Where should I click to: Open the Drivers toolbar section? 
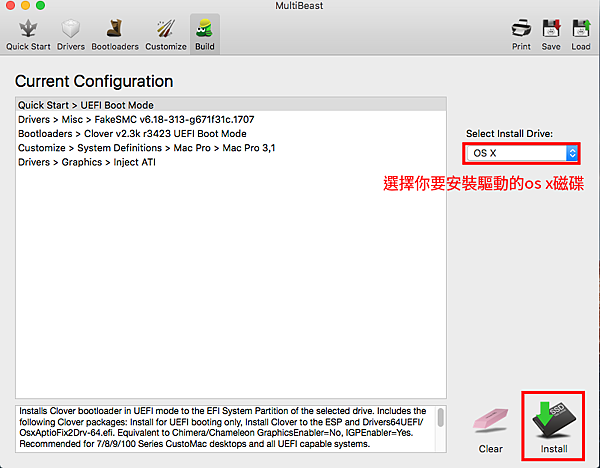tap(71, 34)
